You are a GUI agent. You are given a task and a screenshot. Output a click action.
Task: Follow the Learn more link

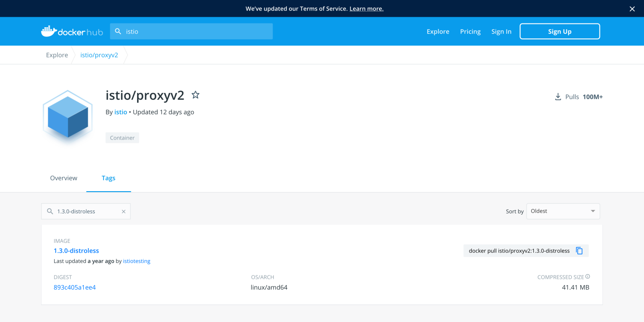coord(366,9)
